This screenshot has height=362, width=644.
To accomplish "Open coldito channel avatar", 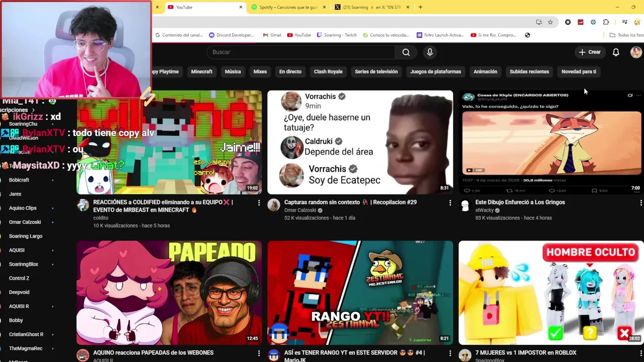I will point(83,205).
